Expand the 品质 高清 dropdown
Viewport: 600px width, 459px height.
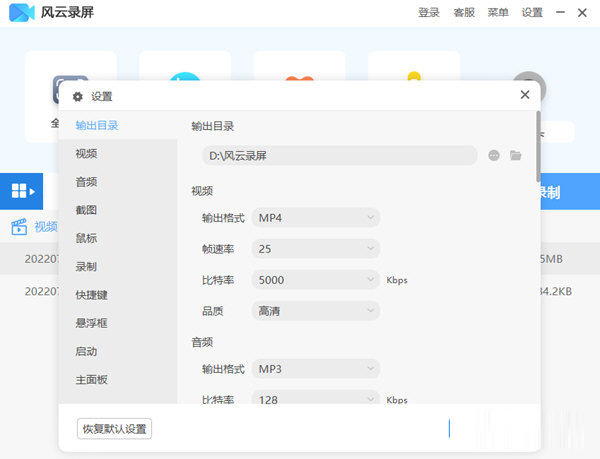(x=316, y=311)
